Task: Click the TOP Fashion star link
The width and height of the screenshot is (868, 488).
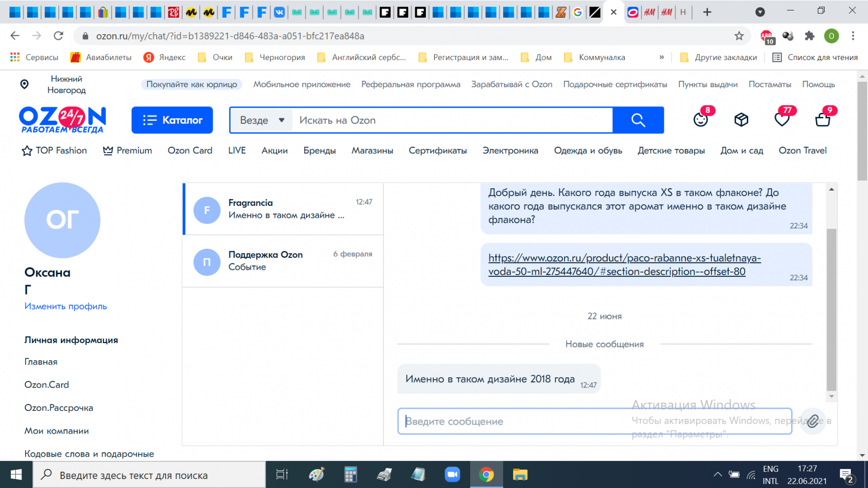Action: (x=54, y=151)
